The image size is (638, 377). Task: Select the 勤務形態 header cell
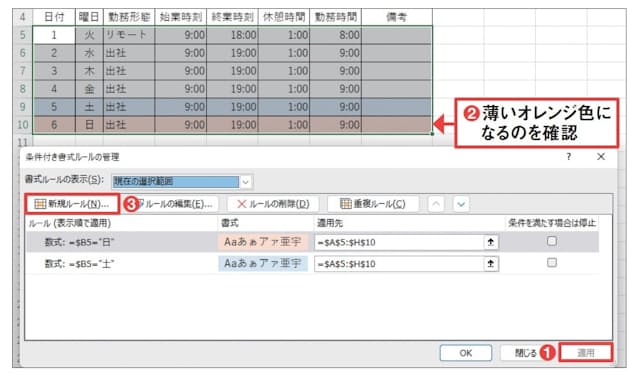[x=129, y=17]
